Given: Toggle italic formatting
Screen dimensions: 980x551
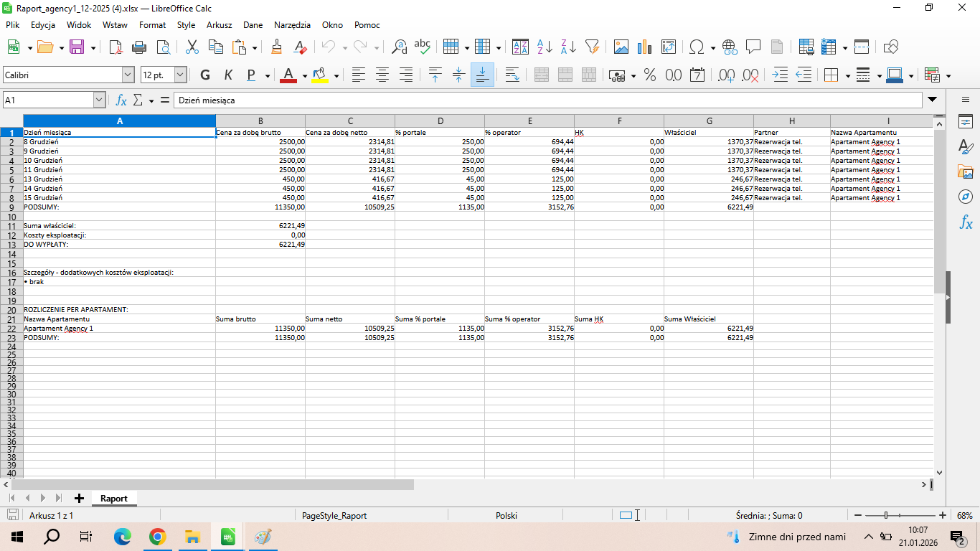Looking at the screenshot, I should [228, 75].
